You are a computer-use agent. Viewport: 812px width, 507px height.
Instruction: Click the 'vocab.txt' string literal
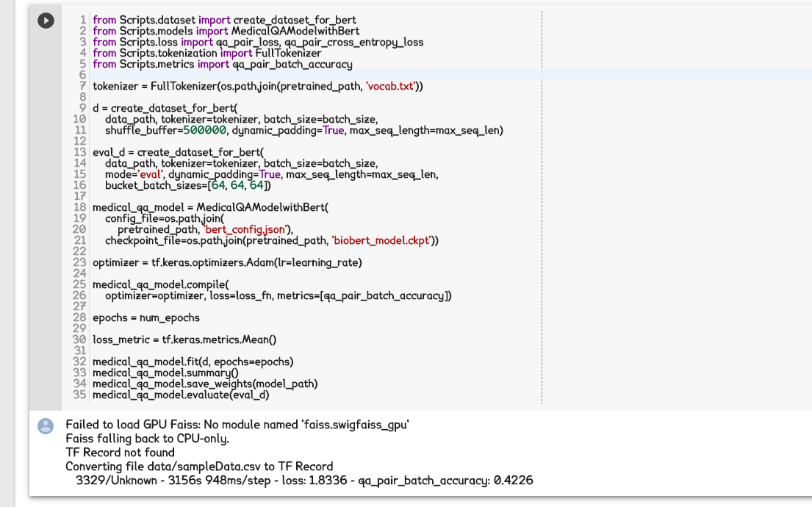click(390, 86)
